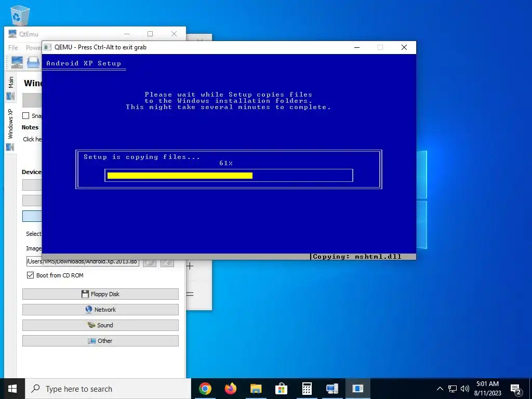Close the QEMU window
This screenshot has width=532, height=399.
pyautogui.click(x=404, y=47)
